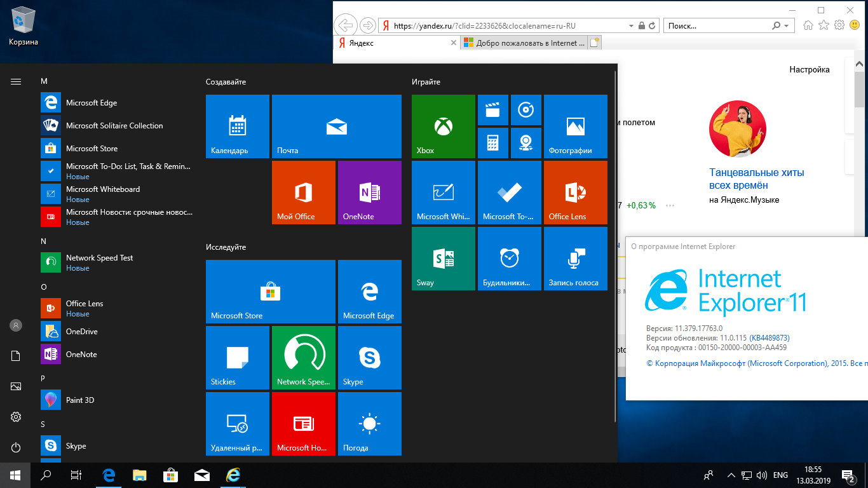Select the Играйте group title

(x=426, y=82)
